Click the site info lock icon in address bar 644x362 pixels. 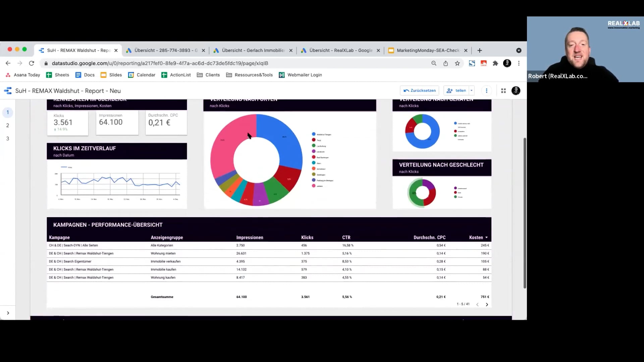point(46,63)
